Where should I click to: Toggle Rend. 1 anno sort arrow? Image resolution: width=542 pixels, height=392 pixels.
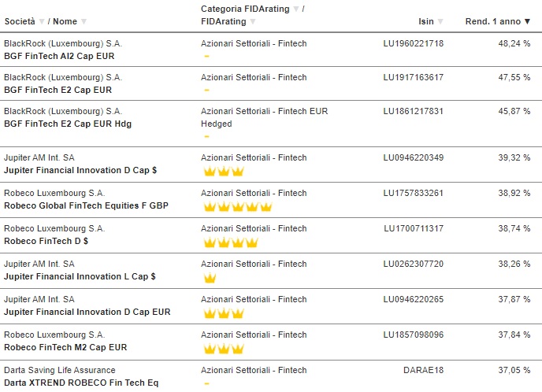(x=527, y=21)
